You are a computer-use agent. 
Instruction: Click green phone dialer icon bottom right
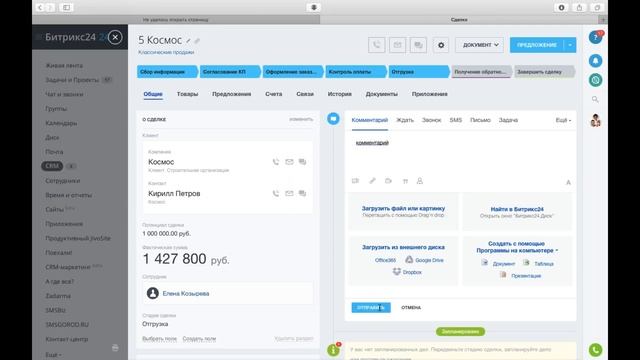[596, 350]
